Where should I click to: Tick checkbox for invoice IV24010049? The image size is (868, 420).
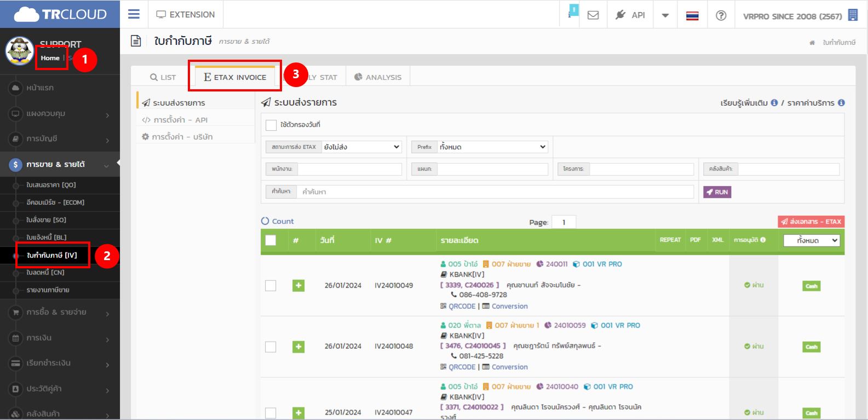[271, 285]
